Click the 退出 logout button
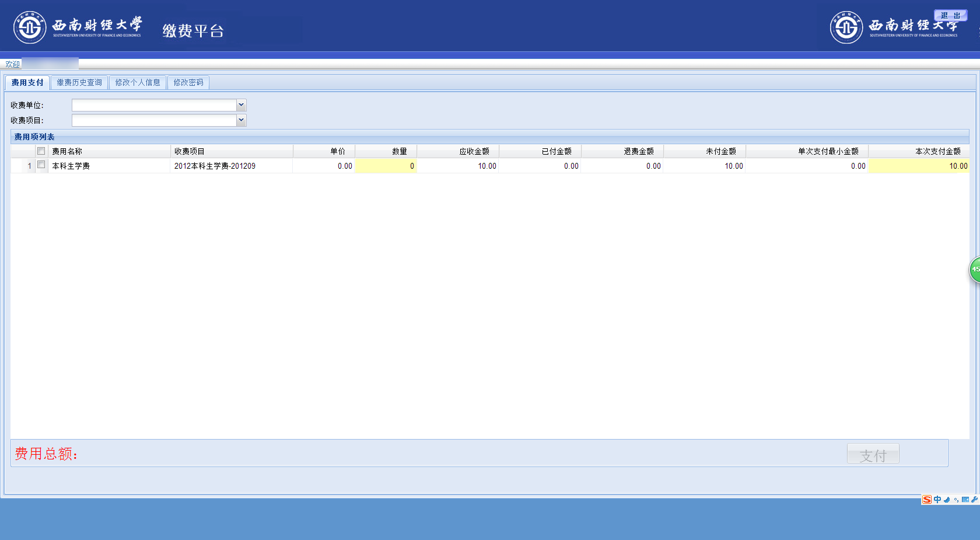The width and height of the screenshot is (980, 540). (x=950, y=16)
